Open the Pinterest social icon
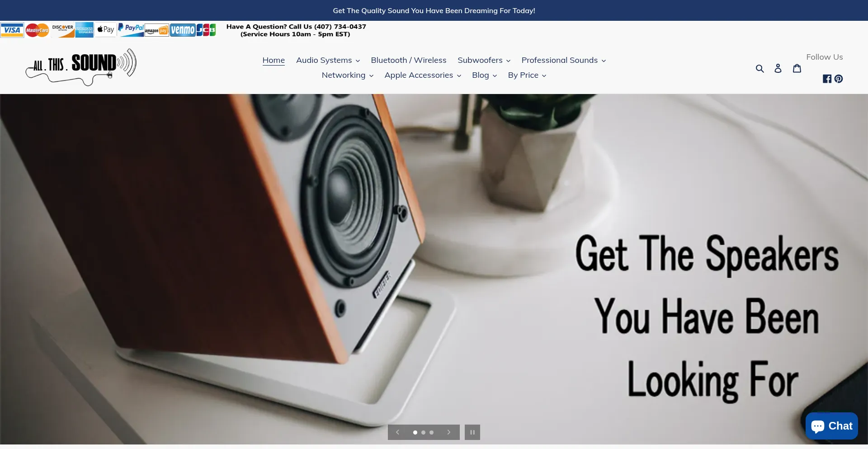 839,79
